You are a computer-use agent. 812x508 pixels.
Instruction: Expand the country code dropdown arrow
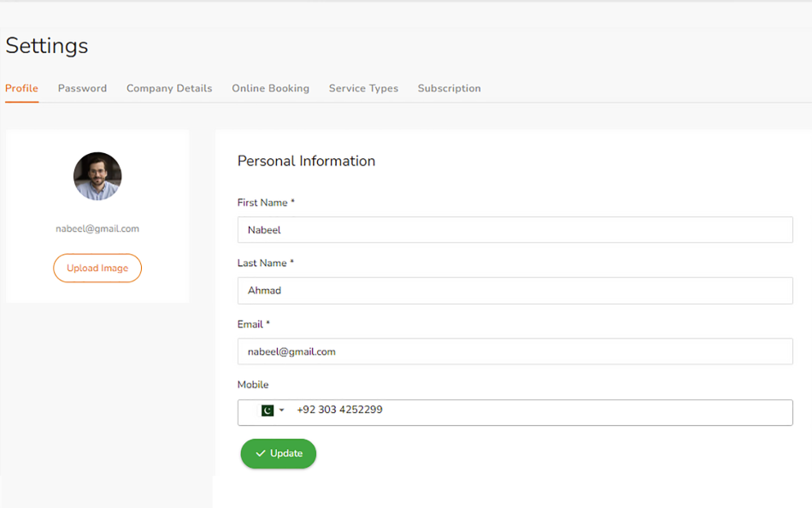point(282,411)
